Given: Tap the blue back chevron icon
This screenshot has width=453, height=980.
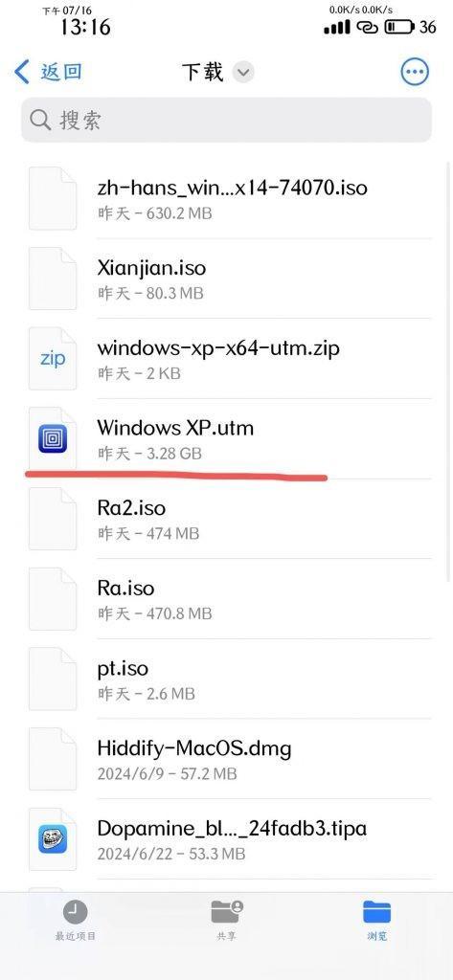Looking at the screenshot, I should pos(22,72).
